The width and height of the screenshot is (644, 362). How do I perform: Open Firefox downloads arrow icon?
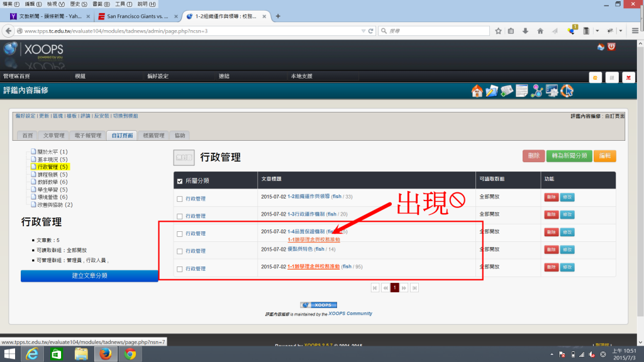525,30
